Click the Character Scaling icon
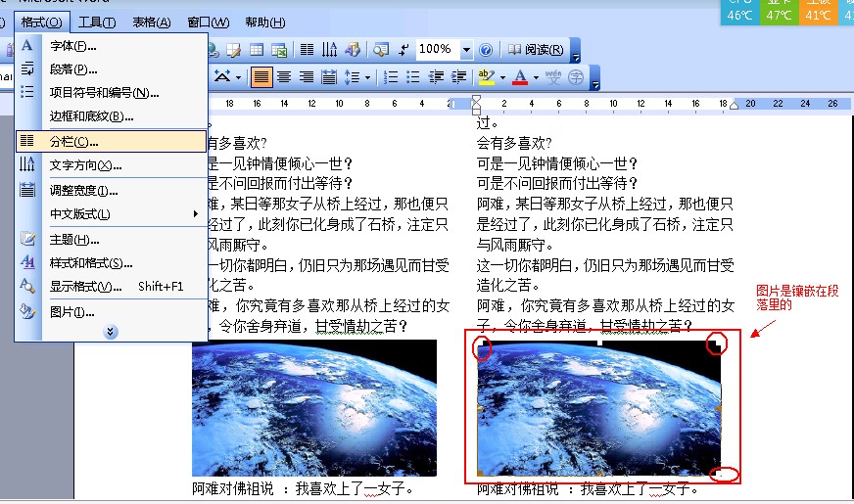 point(222,76)
